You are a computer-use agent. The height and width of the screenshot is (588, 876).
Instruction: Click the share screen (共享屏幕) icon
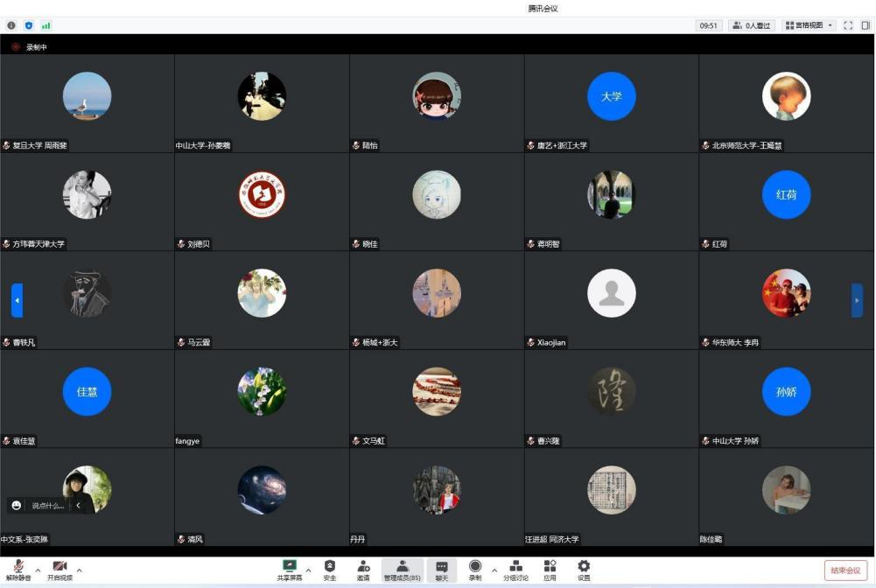point(289,569)
